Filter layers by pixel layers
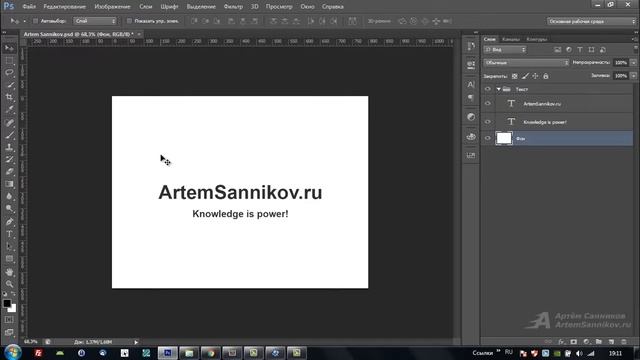The height and width of the screenshot is (360, 640). [x=558, y=50]
